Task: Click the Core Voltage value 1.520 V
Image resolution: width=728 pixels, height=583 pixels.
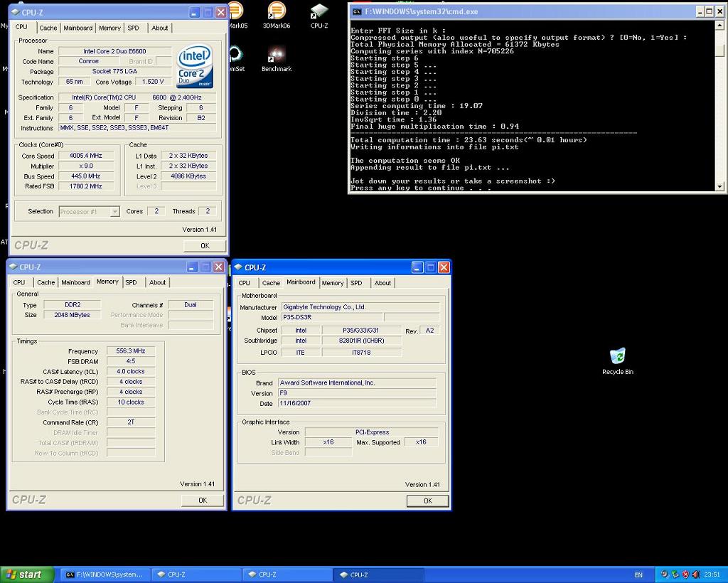Action: click(x=154, y=81)
